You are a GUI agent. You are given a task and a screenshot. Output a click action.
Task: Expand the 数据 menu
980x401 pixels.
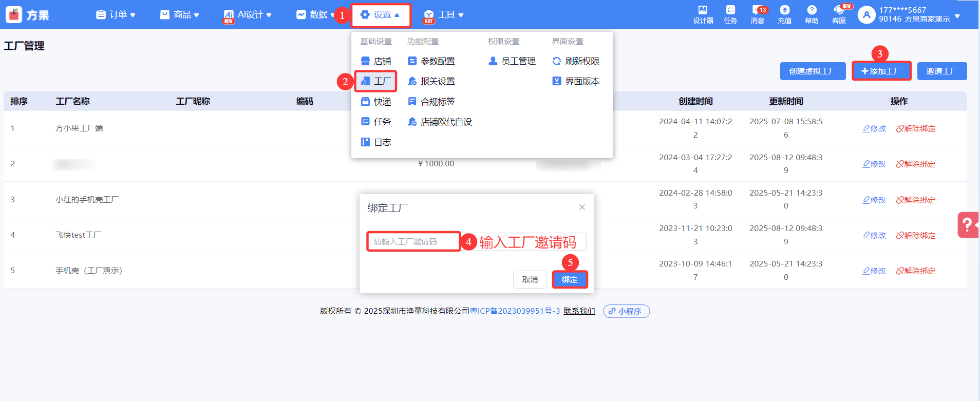315,14
